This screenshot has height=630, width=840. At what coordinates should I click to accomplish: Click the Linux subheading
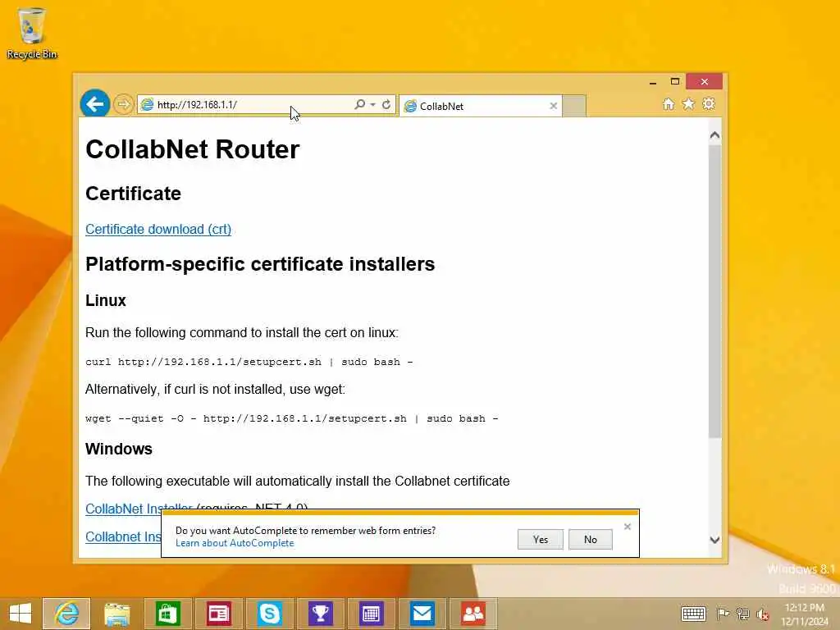point(106,300)
